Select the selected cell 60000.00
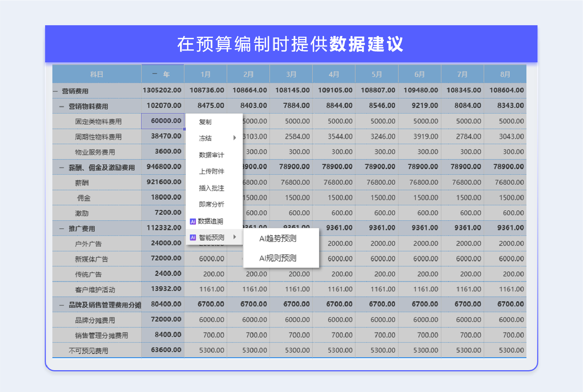Viewport: 583px width, 392px height. 163,121
